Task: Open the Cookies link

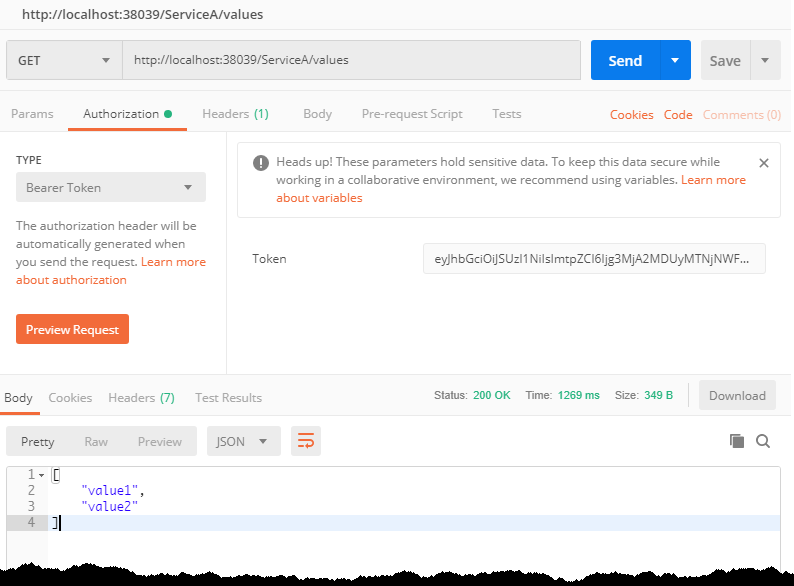Action: pos(632,115)
